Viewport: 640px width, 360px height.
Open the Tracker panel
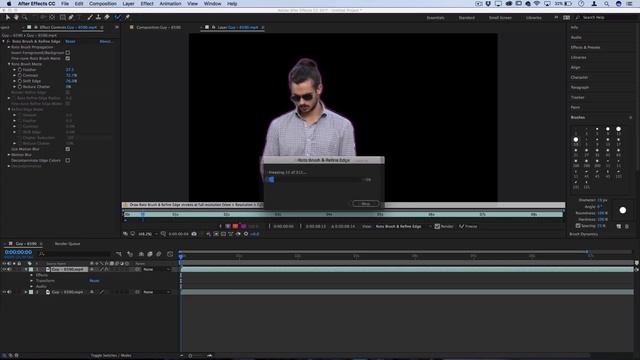pos(578,98)
